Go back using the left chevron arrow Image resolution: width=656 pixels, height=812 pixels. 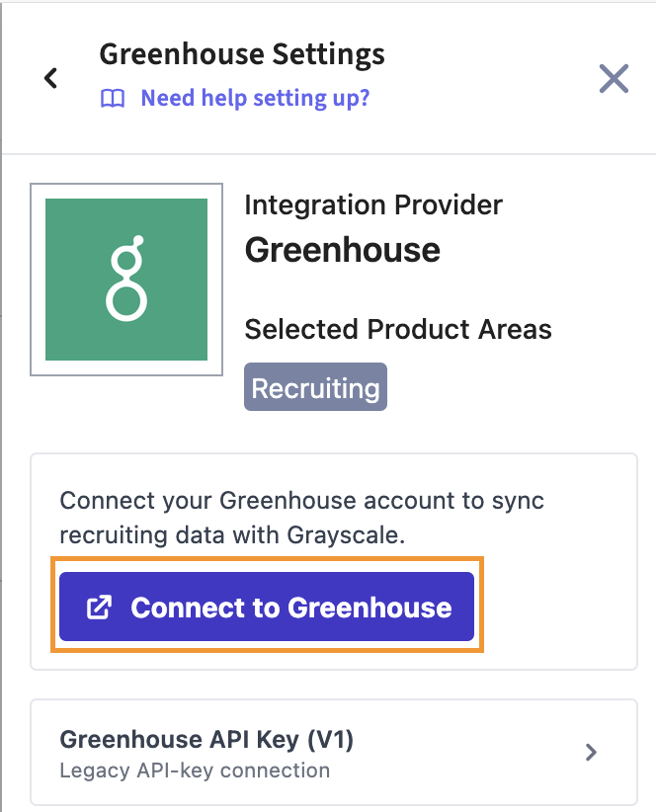tap(50, 78)
